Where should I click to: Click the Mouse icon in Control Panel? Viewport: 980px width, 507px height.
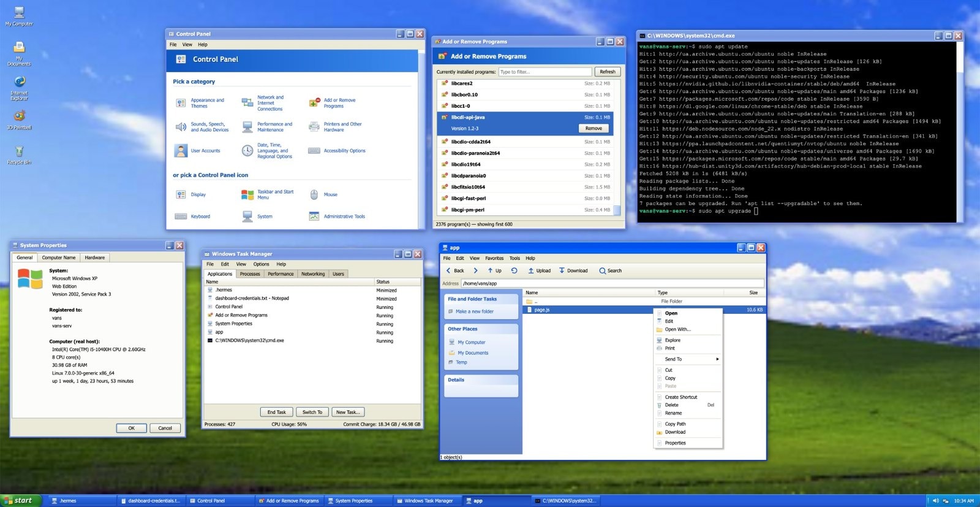tap(314, 195)
